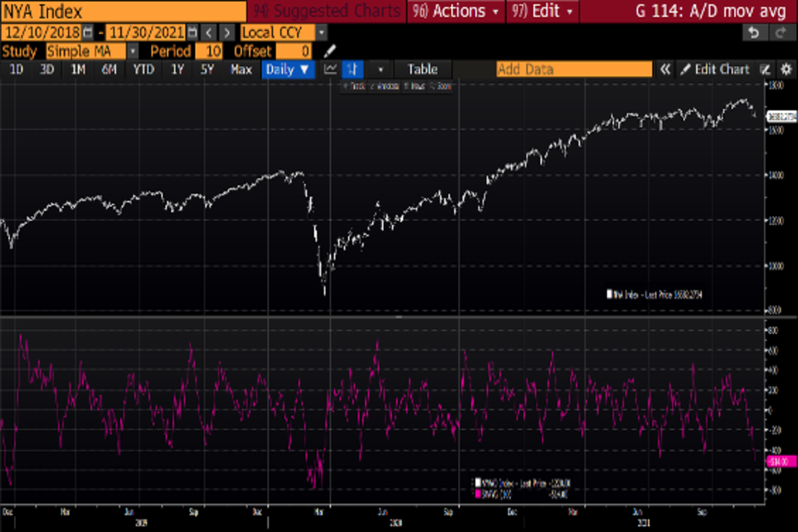Expand the Local CCY currency dropdown
798x532 pixels.
coord(322,33)
